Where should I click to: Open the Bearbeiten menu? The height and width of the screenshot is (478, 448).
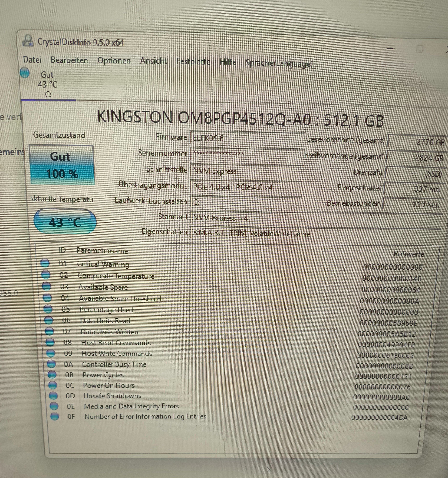tap(69, 60)
